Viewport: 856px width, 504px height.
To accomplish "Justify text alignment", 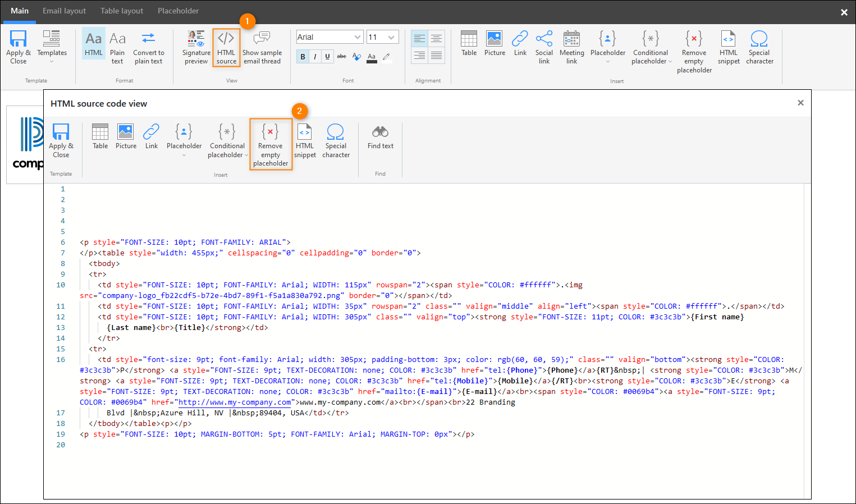I will (x=436, y=55).
